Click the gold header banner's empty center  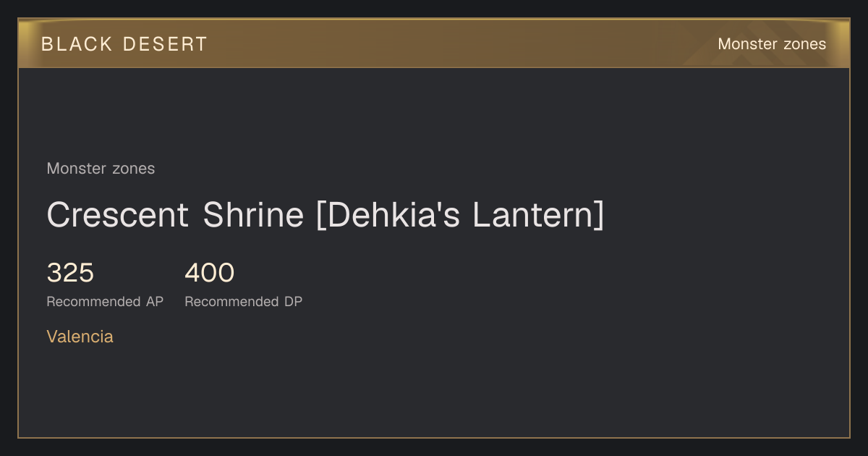(x=463, y=44)
